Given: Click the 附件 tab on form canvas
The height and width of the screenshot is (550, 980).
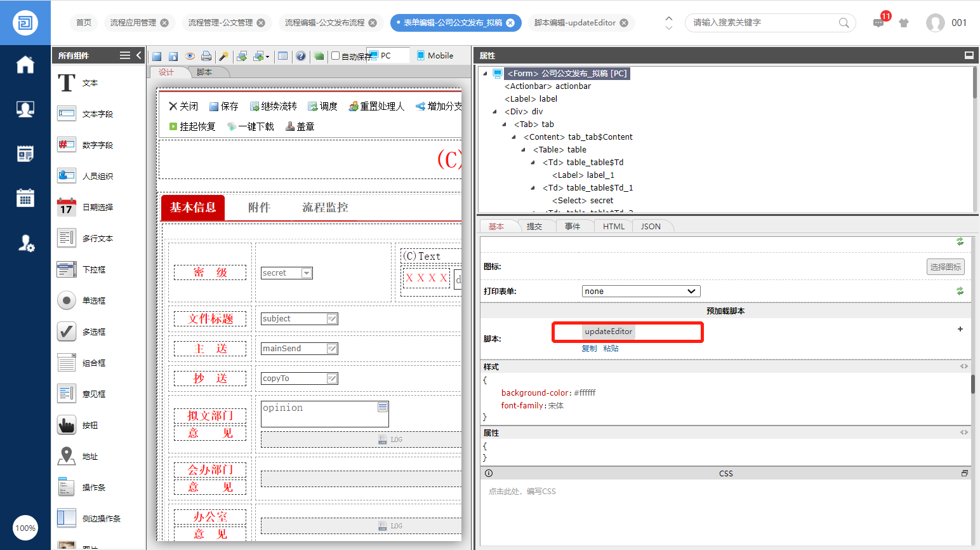Looking at the screenshot, I should click(x=259, y=208).
